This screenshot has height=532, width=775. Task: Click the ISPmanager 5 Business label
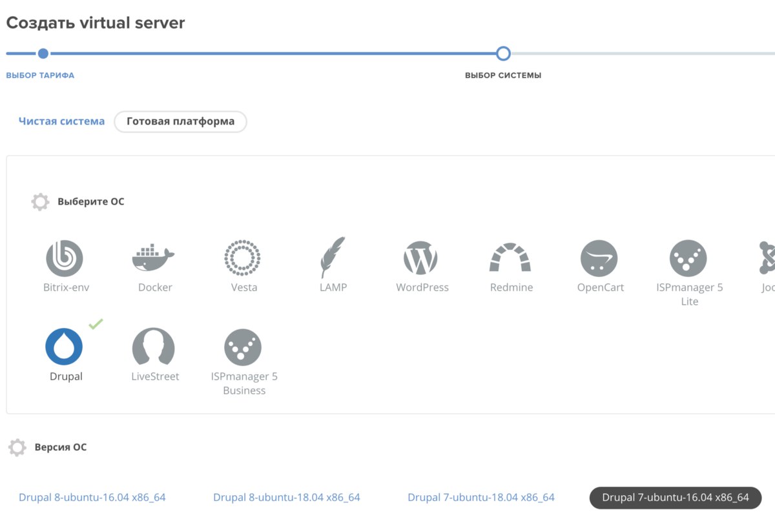[x=244, y=384]
